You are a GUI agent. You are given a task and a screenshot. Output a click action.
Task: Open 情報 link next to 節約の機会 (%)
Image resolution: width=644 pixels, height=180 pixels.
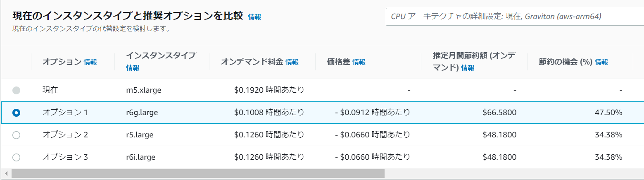(x=601, y=62)
